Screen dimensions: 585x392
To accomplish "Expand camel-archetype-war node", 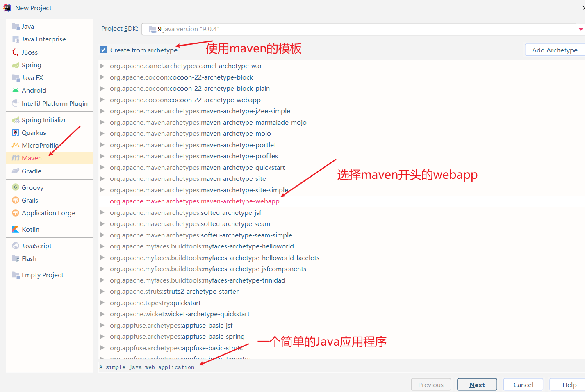I will (102, 66).
